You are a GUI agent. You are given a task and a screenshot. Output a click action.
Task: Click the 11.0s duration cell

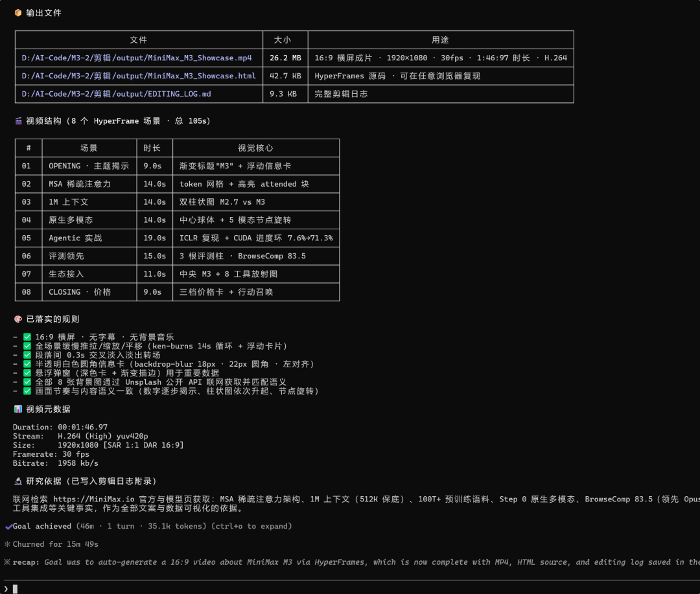pyautogui.click(x=154, y=274)
